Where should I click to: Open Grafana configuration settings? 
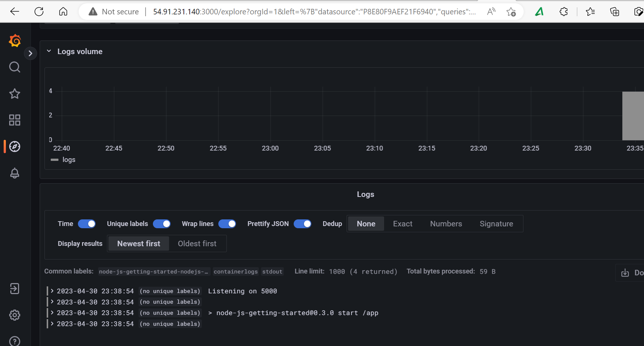click(x=15, y=315)
